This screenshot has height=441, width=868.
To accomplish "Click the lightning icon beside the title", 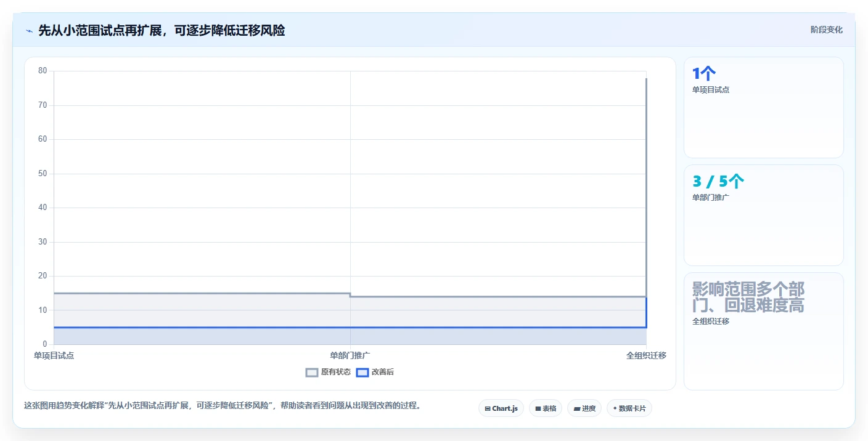I will pos(29,31).
